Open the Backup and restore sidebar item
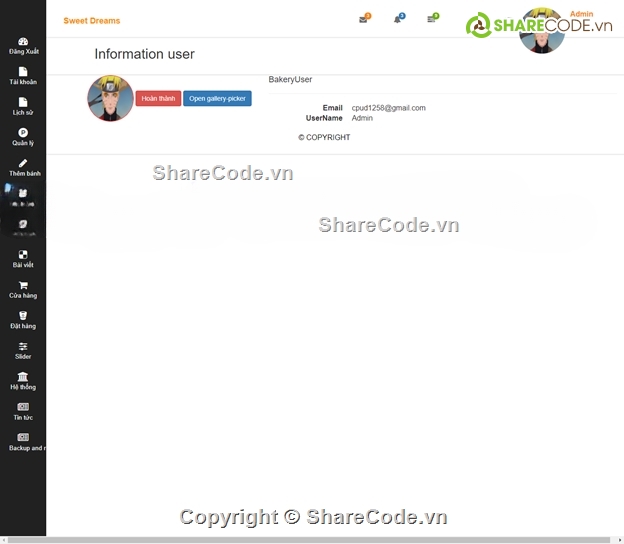This screenshot has height=544, width=624. click(x=27, y=443)
